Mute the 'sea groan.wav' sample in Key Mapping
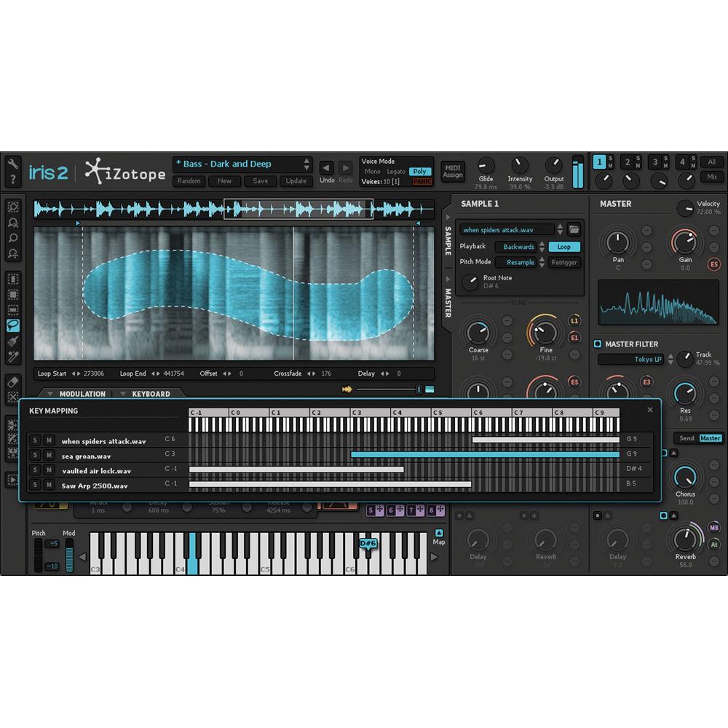Viewport: 728px width, 728px height. [50, 456]
